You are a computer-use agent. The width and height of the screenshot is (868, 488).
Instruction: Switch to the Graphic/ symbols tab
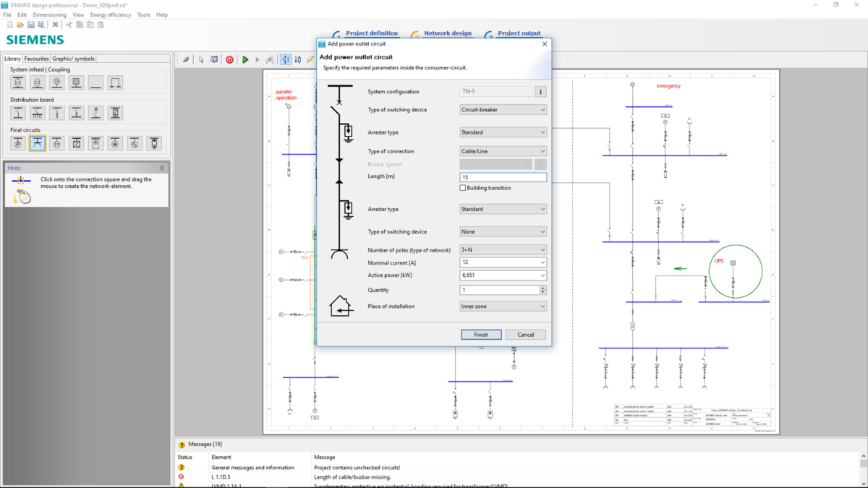73,59
